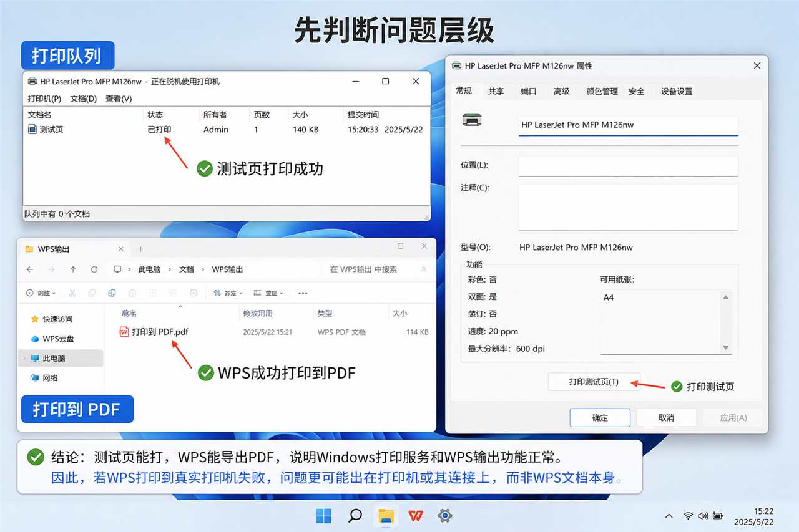Open the sort dropdown in Explorer toolbar
Image resolution: width=799 pixels, height=532 pixels.
point(228,293)
